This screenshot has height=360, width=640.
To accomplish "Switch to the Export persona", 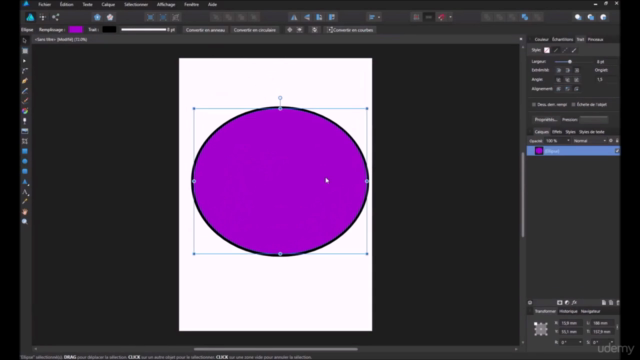I will (56, 17).
